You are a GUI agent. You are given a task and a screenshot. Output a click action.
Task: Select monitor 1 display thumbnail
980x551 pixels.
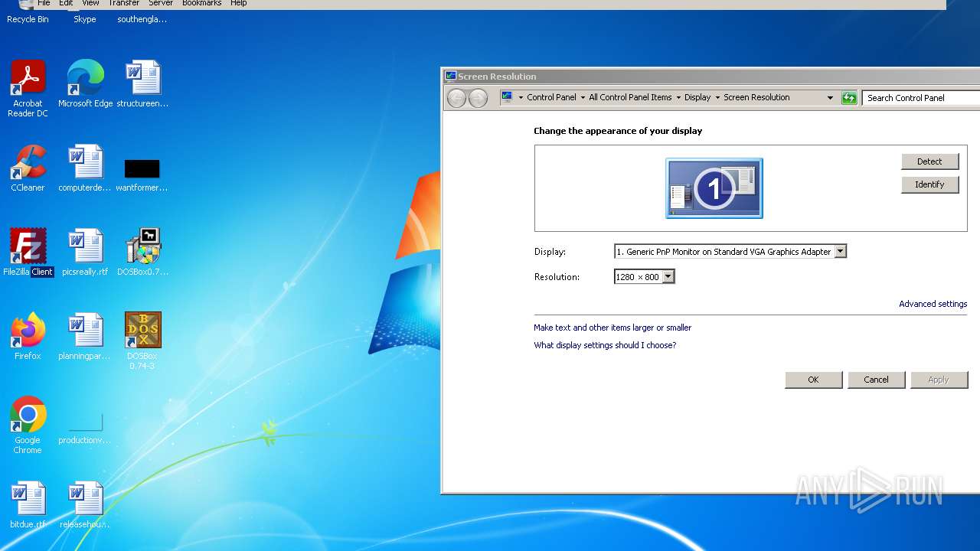pyautogui.click(x=714, y=188)
